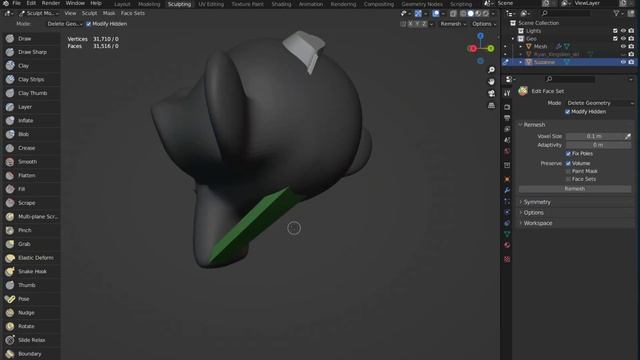
Task: Select the Multi-plane Scrape brush
Action: tap(32, 216)
